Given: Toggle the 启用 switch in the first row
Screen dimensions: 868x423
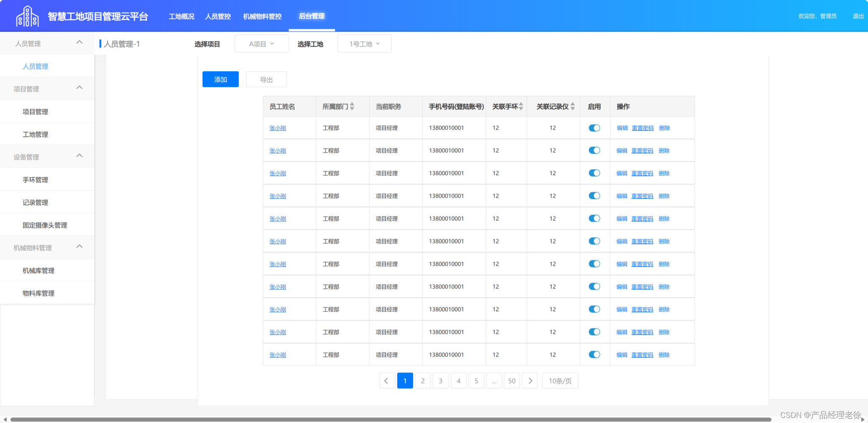Looking at the screenshot, I should click(x=594, y=128).
